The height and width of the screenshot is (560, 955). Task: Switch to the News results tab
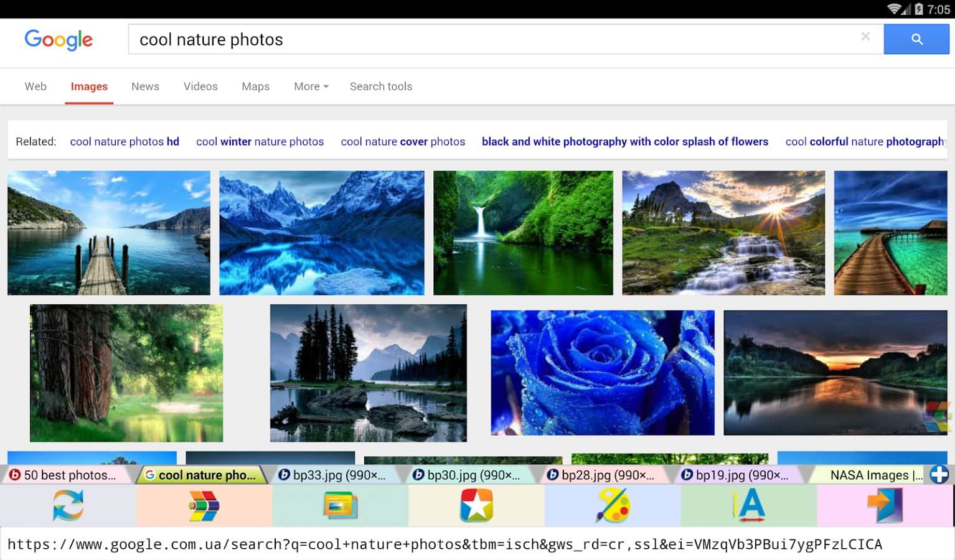click(145, 86)
